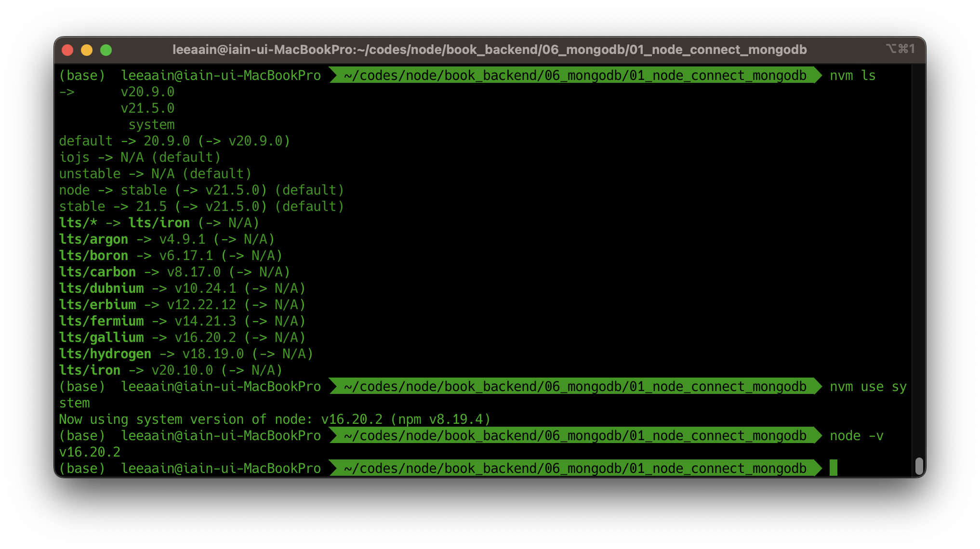Click the 'default -> 20.9.0' alias line
The width and height of the screenshot is (980, 549).
click(174, 141)
